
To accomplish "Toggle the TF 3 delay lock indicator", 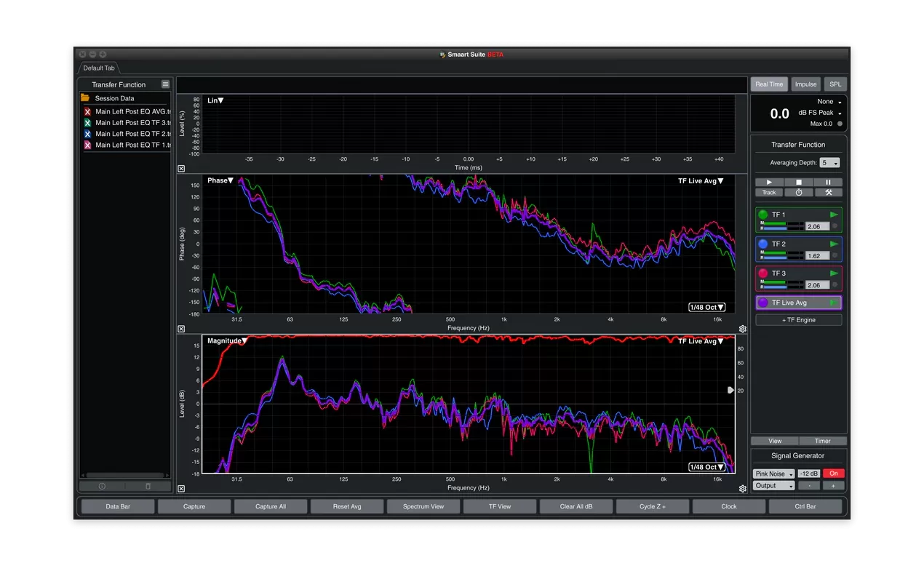I will 835,284.
